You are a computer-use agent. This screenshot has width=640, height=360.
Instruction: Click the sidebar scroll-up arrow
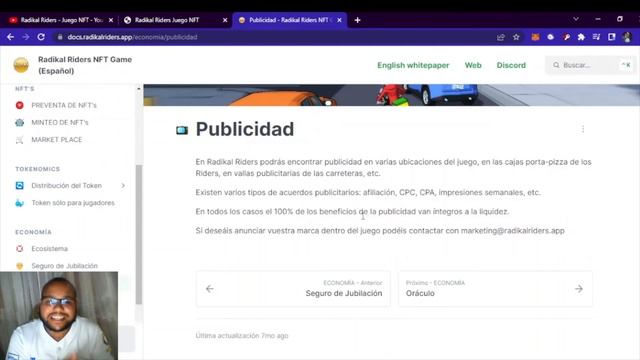(x=139, y=89)
